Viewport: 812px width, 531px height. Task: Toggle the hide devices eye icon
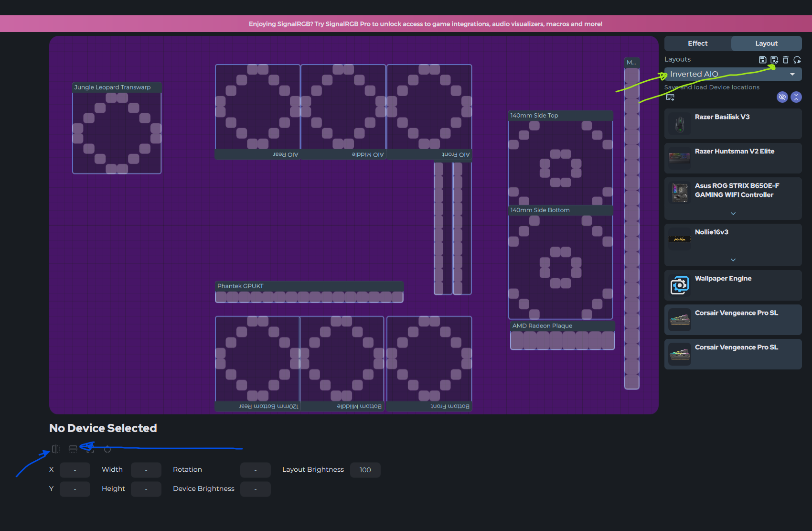coord(782,97)
